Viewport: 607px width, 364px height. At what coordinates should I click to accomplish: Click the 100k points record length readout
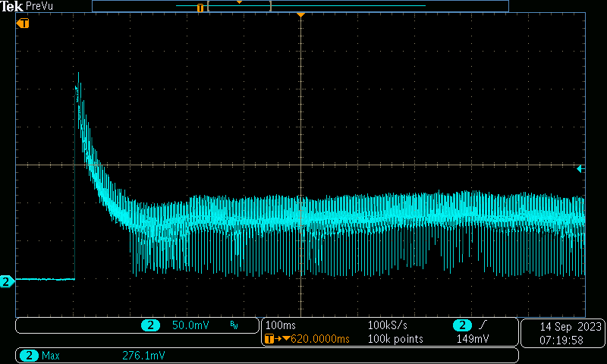pyautogui.click(x=395, y=339)
